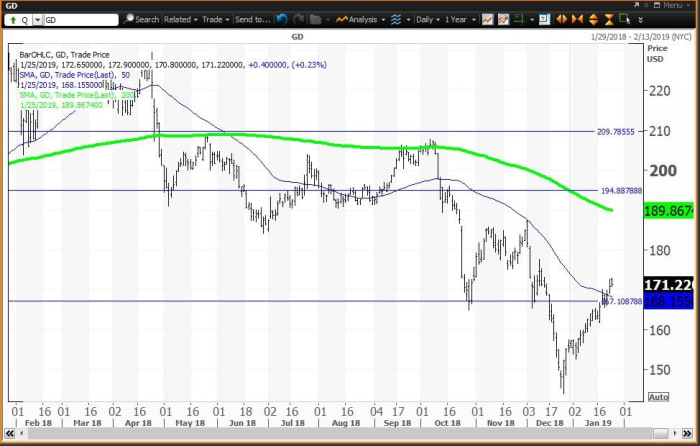
Task: Click inside the GD symbol input field
Action: coord(81,20)
